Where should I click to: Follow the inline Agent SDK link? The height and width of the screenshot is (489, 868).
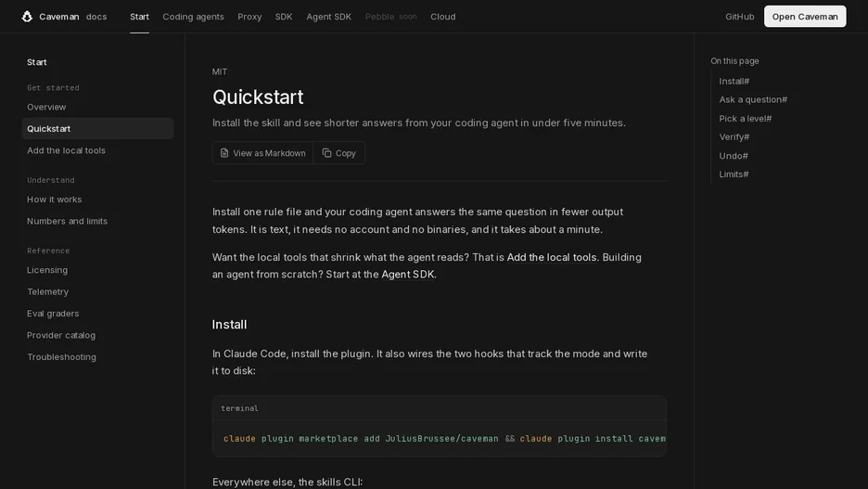coord(407,274)
